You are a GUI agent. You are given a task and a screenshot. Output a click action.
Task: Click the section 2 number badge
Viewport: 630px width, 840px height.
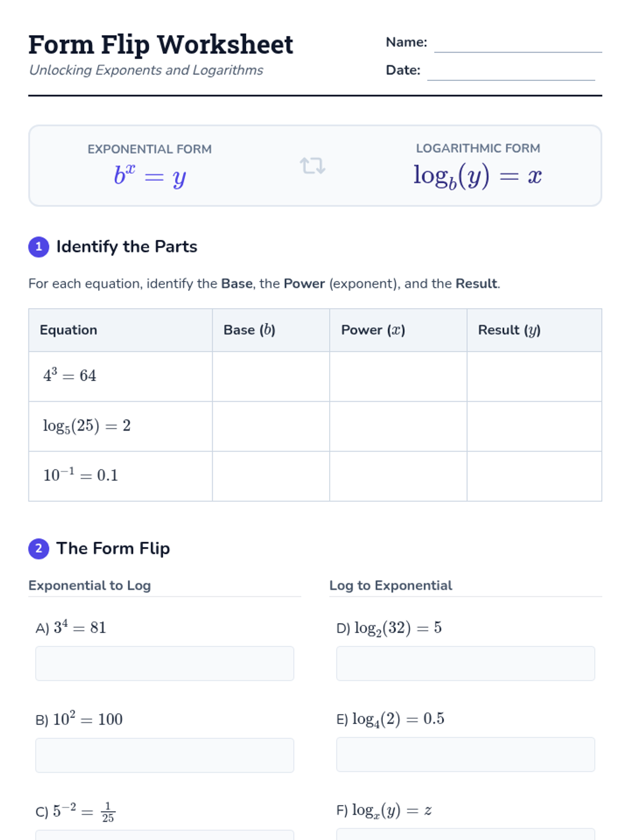pyautogui.click(x=38, y=549)
